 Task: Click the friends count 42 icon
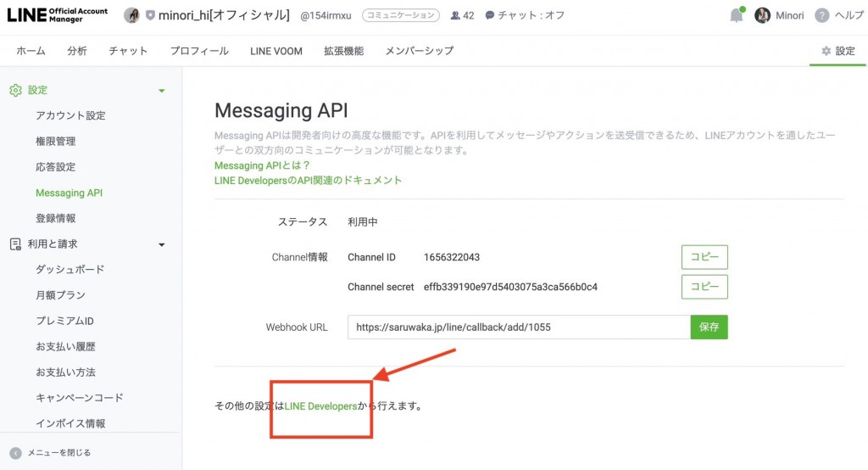coord(455,15)
